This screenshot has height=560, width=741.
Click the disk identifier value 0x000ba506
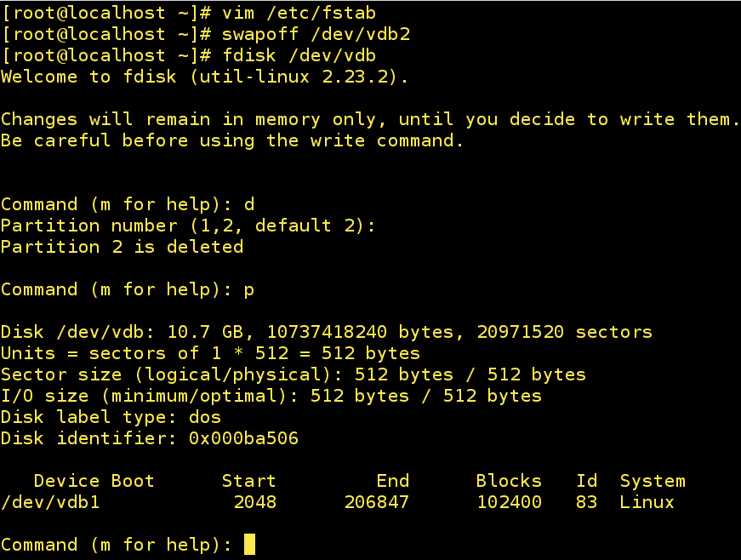pyautogui.click(x=242, y=438)
